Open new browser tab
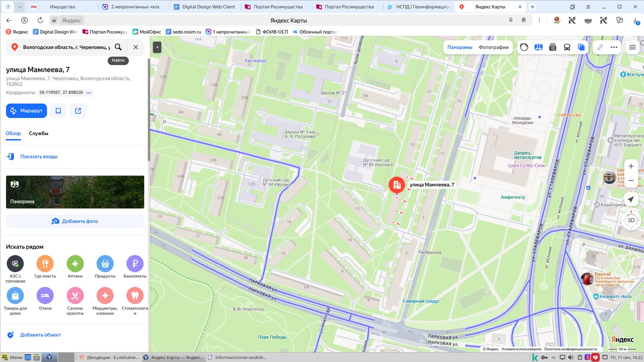 tap(532, 7)
